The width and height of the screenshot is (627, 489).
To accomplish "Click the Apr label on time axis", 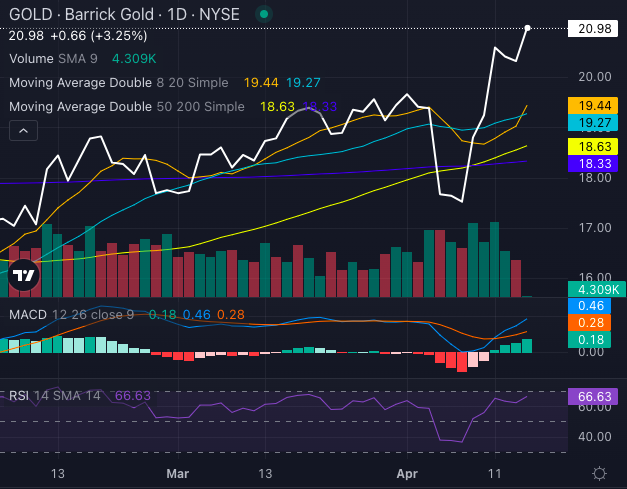I will pos(405,473).
